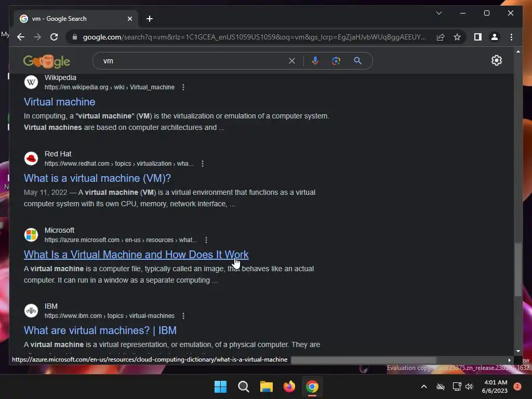
Task: Click the scrollbar down arrow
Action: [518, 351]
